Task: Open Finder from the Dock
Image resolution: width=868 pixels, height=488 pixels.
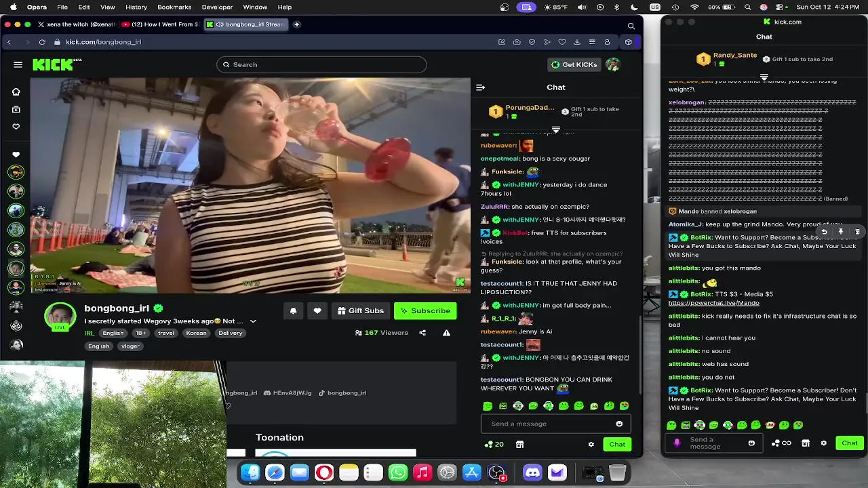Action: point(250,472)
